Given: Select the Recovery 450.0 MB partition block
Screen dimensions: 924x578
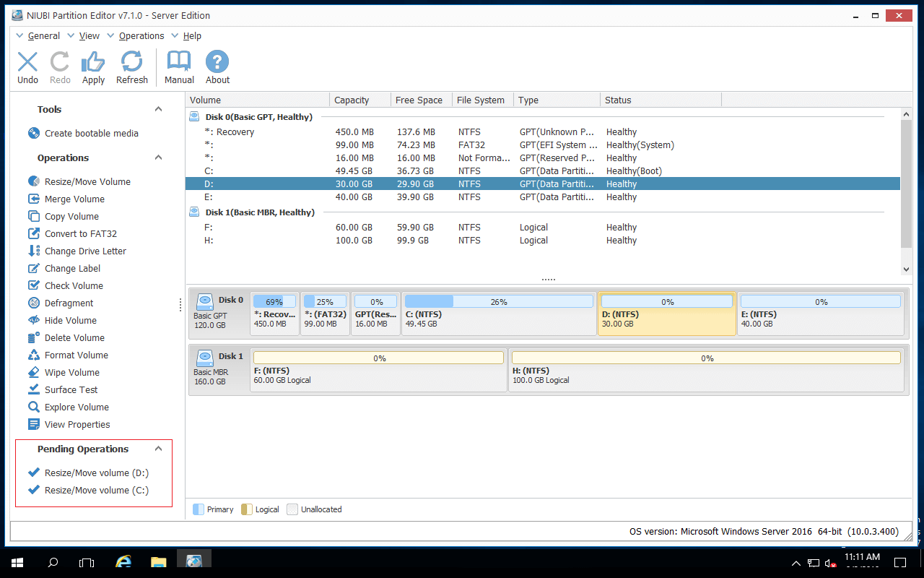Looking at the screenshot, I should coord(274,313).
